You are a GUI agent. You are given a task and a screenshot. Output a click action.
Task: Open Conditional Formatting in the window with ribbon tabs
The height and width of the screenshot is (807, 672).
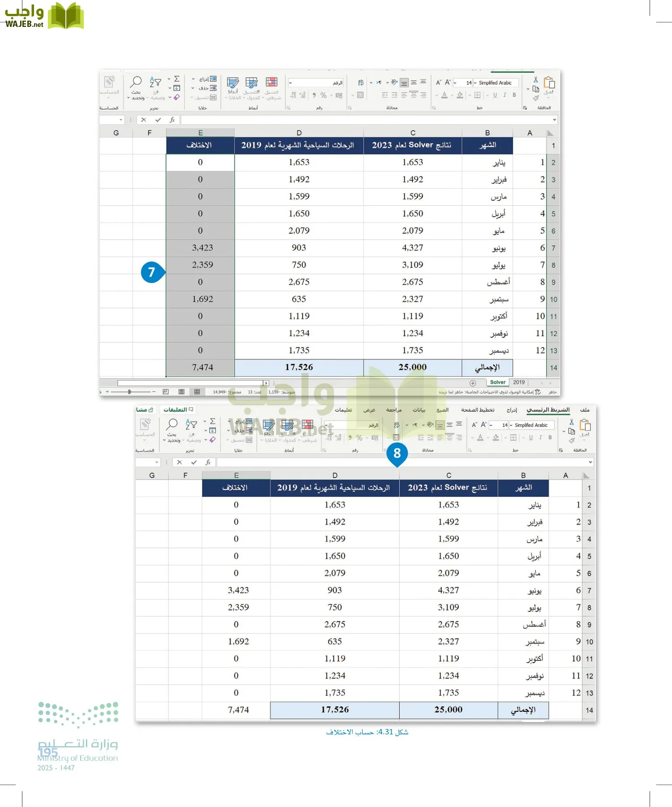[307, 425]
